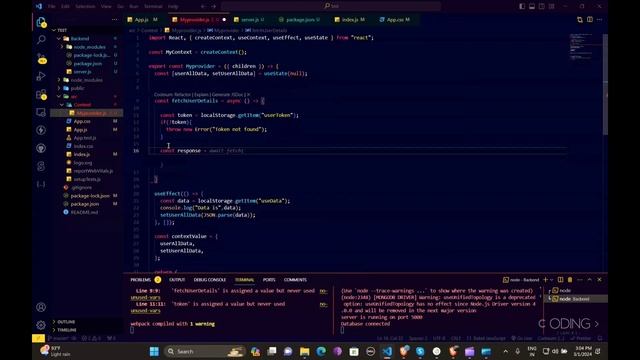Open the Customize Layout icon
This screenshot has height=360, width=640.
click(x=551, y=6)
